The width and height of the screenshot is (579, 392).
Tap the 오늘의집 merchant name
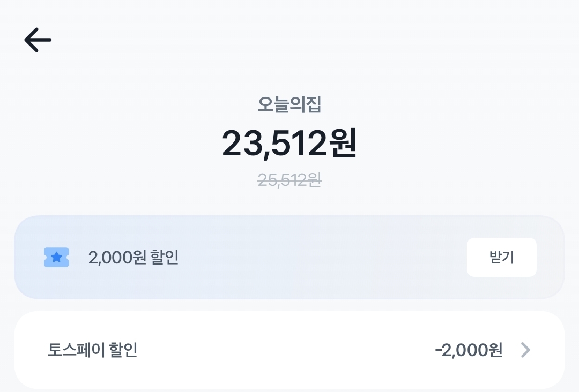(289, 105)
